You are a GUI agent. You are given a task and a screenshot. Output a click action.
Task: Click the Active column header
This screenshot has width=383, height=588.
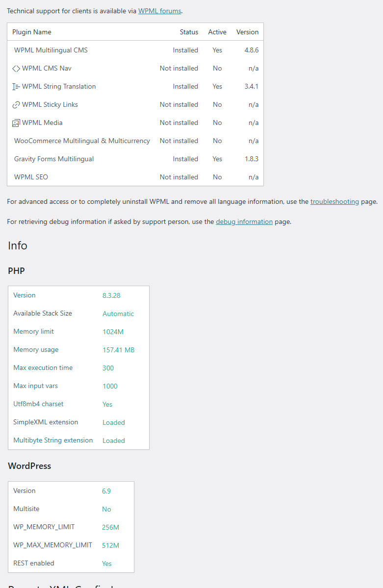tap(217, 32)
